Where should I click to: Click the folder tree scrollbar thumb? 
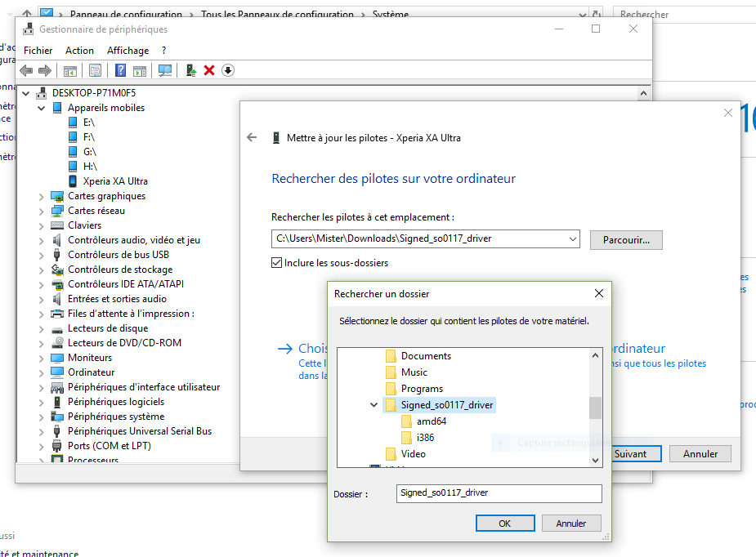click(x=596, y=408)
